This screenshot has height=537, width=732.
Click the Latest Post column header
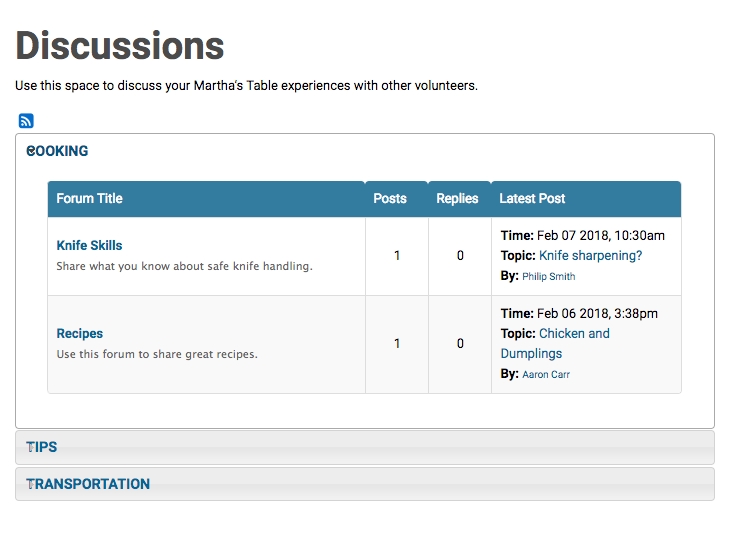(x=532, y=198)
